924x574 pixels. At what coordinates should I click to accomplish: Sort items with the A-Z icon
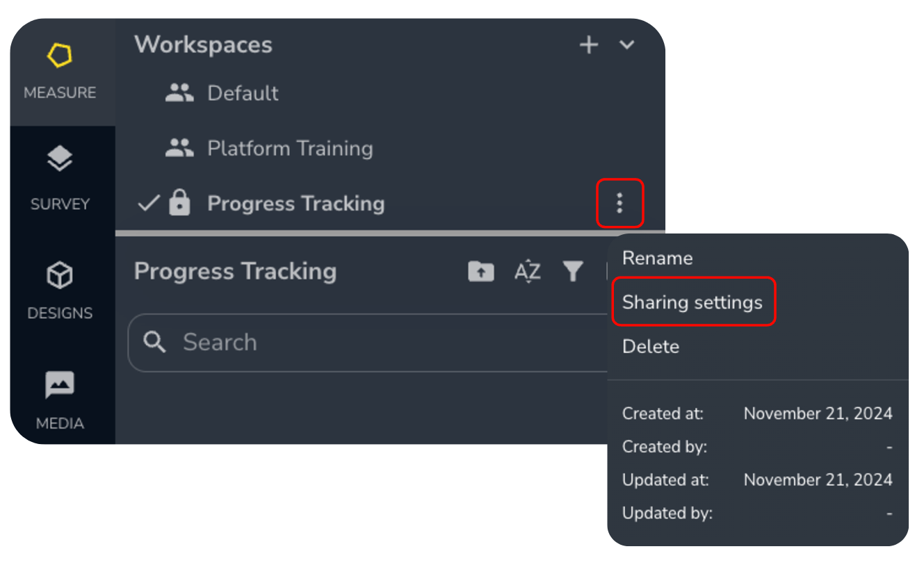(527, 272)
